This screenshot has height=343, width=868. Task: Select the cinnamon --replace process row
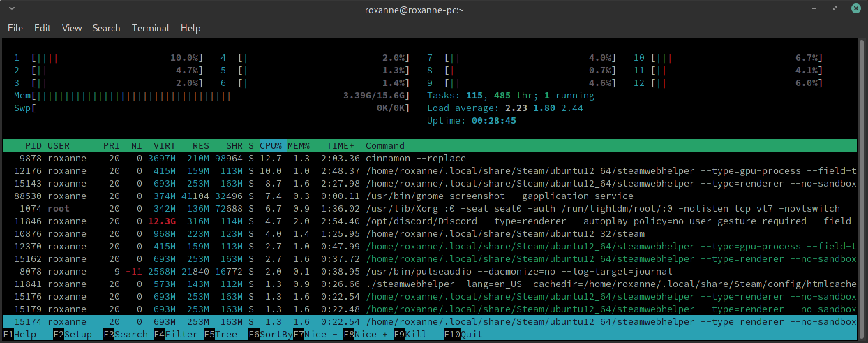[430, 159]
